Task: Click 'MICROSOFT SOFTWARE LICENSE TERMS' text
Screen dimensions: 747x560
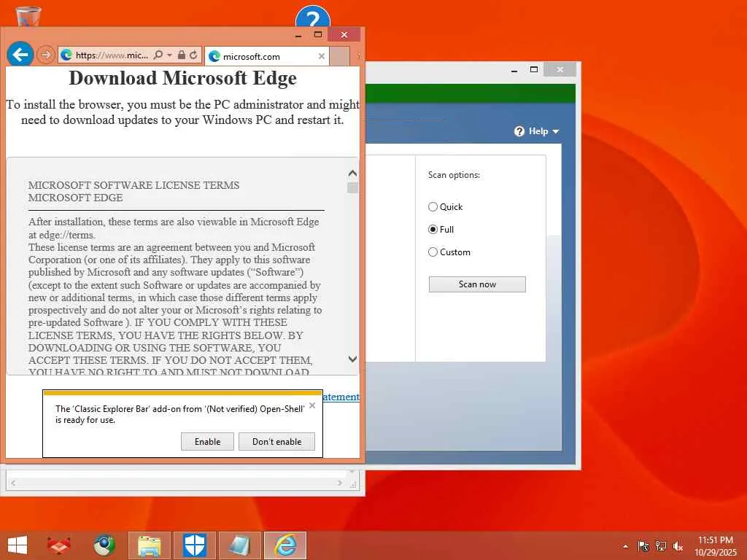Action: (x=134, y=185)
